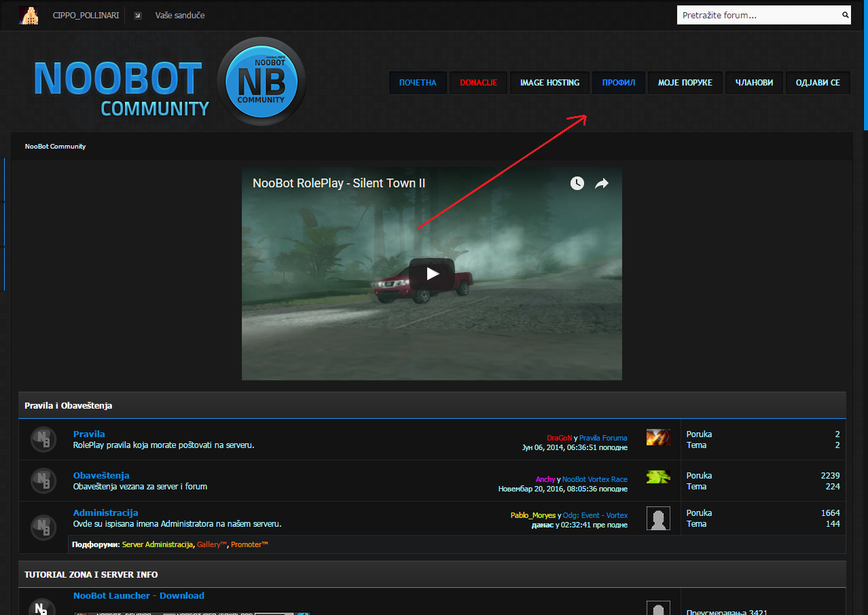Image resolution: width=868 pixels, height=615 pixels.
Task: Click the inbox arrow icon beside Vaše sanduče
Action: [x=138, y=16]
